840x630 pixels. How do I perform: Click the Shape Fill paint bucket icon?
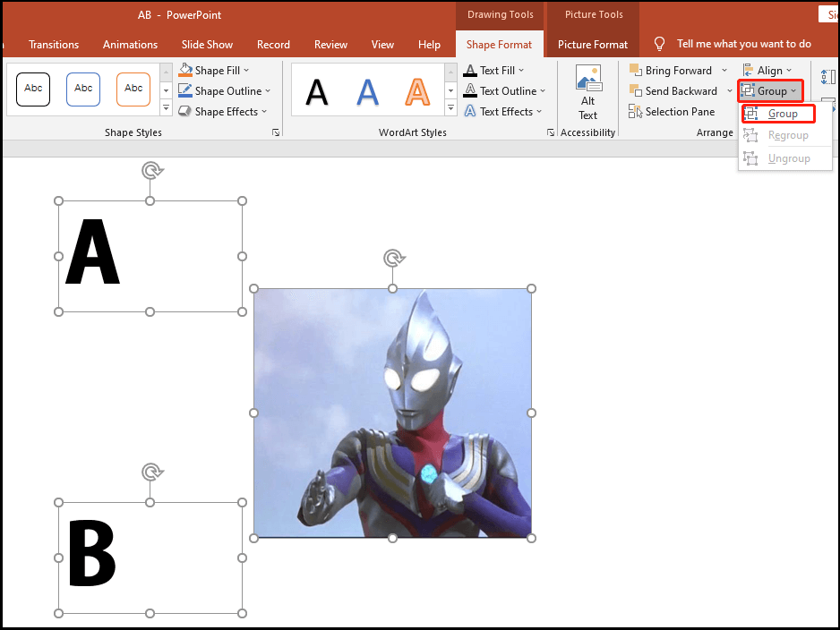185,70
